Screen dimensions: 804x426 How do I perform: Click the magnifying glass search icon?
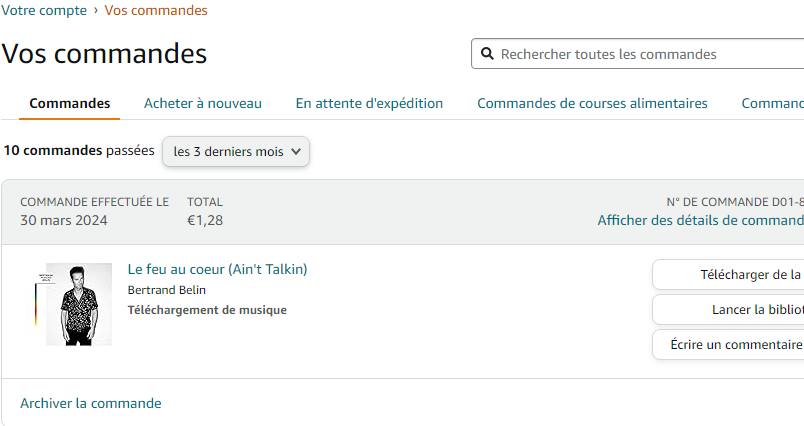[x=487, y=54]
